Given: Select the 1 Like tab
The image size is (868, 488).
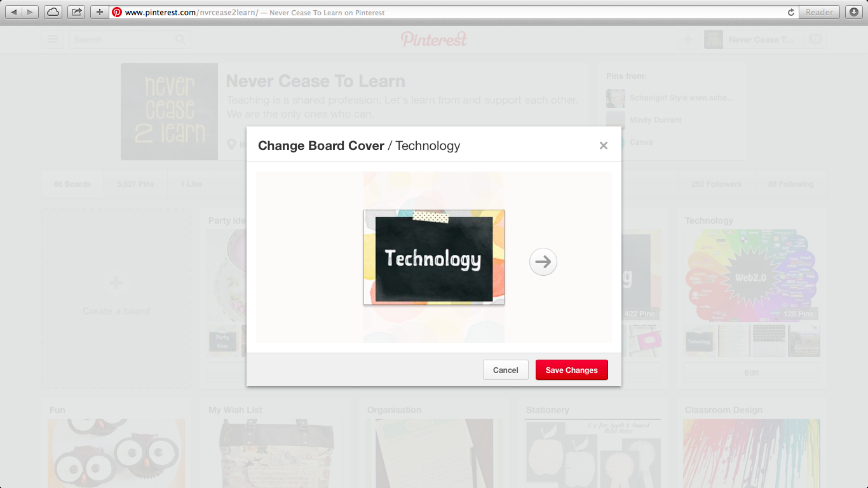Looking at the screenshot, I should click(x=191, y=184).
